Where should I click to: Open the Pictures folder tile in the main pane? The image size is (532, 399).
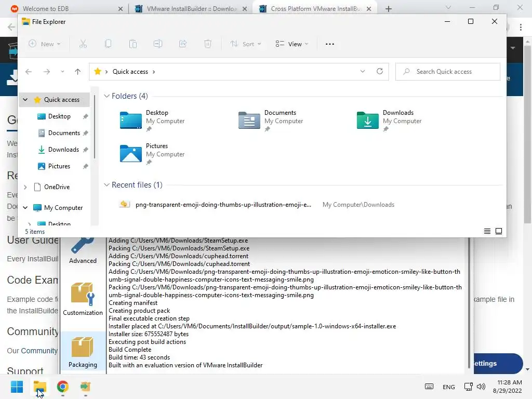(x=152, y=154)
